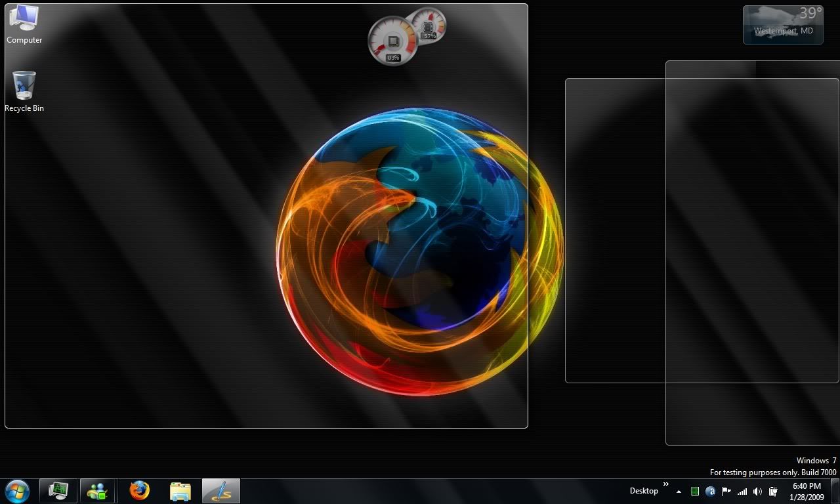
Task: Click the volume speaker tray icon
Action: tap(757, 492)
